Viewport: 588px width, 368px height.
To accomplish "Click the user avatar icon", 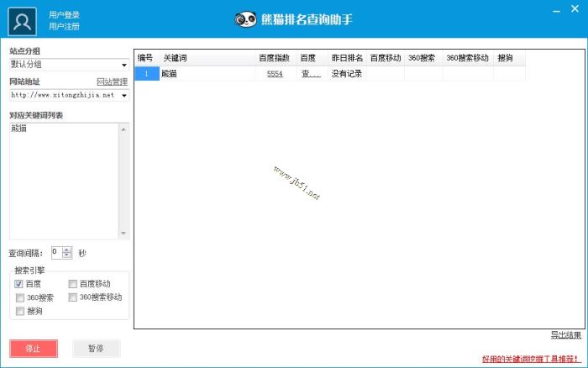I will pos(22,21).
